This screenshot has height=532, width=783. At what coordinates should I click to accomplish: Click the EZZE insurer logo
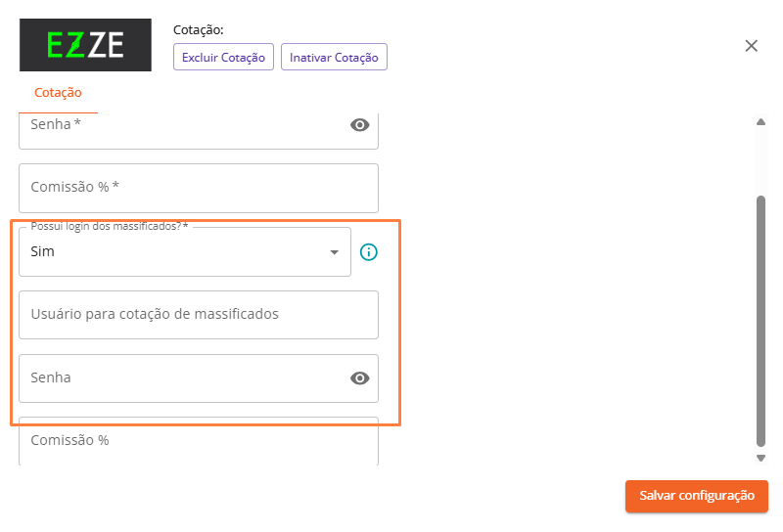85,45
